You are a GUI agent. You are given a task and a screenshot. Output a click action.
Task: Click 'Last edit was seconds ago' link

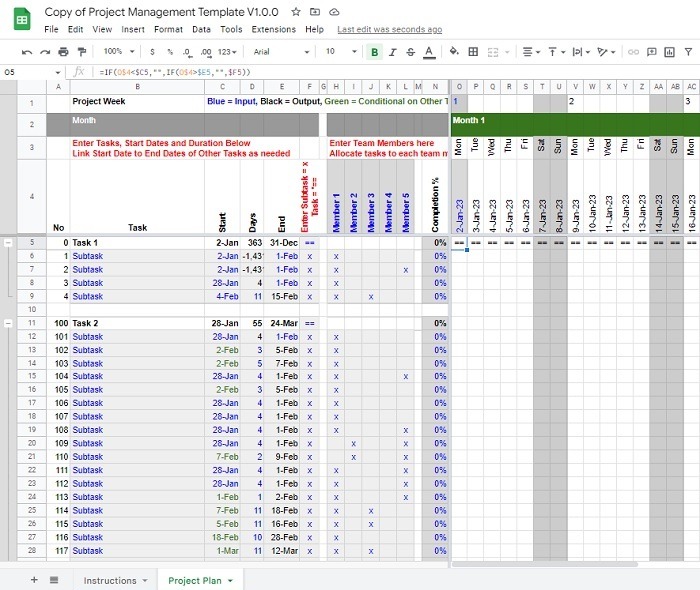tap(390, 29)
